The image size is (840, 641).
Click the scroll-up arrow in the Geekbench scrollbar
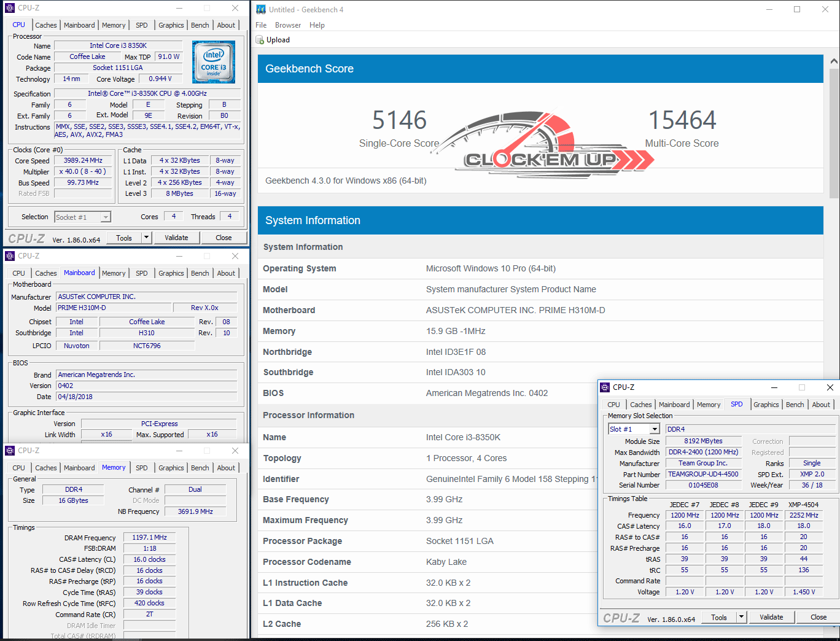coord(833,61)
